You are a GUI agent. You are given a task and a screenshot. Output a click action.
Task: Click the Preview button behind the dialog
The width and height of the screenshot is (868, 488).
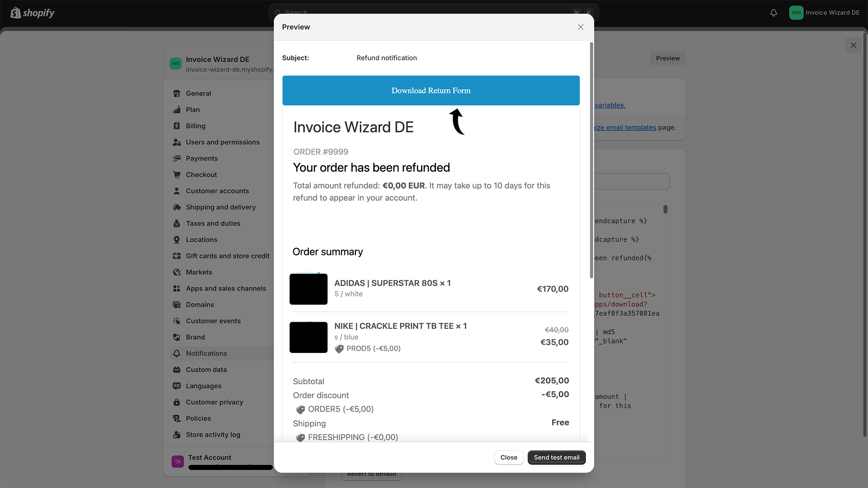click(668, 58)
